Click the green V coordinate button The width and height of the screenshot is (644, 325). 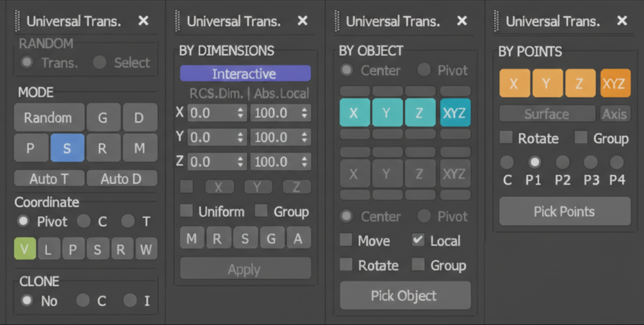coord(25,249)
